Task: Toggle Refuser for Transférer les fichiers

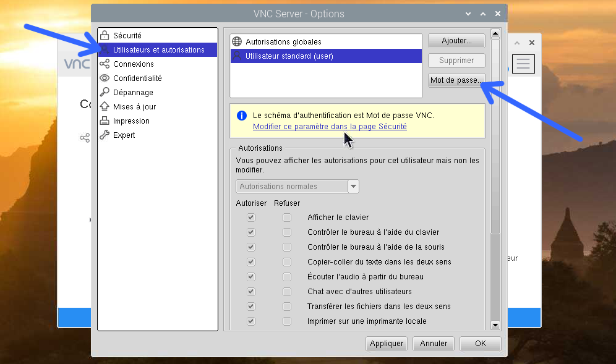Action: click(x=287, y=307)
